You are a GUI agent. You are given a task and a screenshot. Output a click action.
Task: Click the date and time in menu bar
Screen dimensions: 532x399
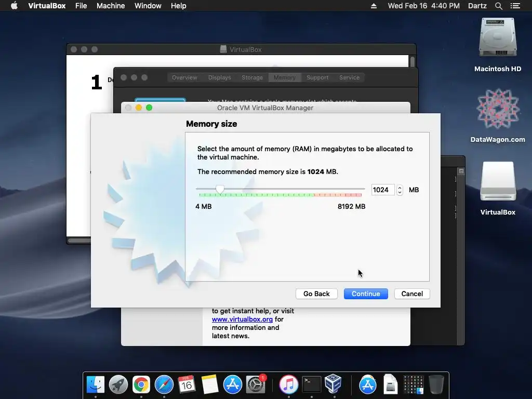pyautogui.click(x=424, y=6)
